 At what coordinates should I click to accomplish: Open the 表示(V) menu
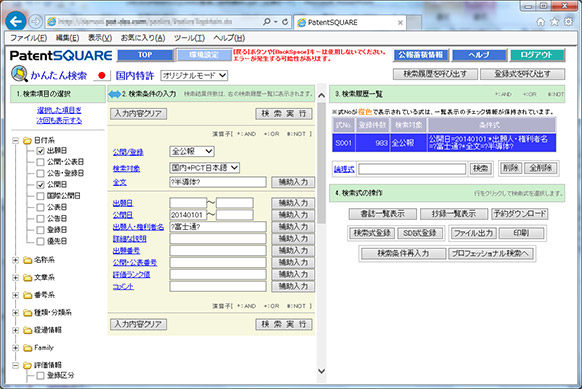(x=100, y=38)
